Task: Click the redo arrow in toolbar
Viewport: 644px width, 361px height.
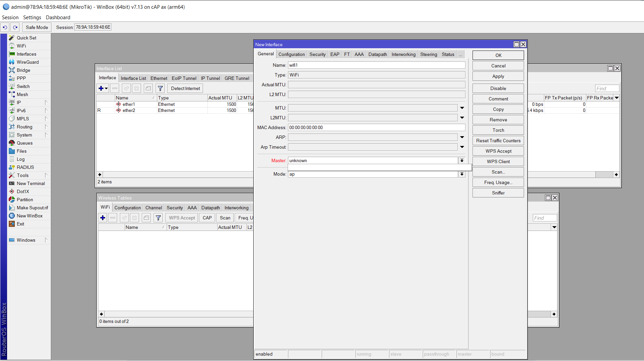Action: point(15,27)
